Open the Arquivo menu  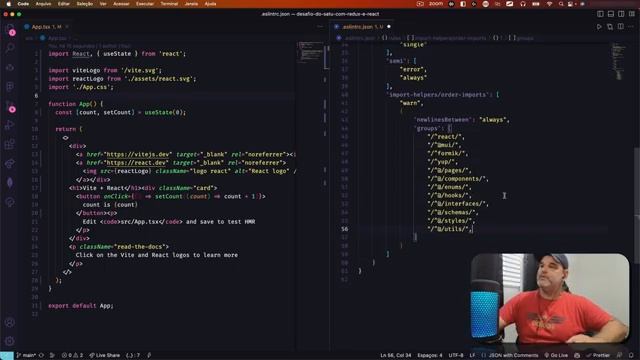(x=44, y=4)
